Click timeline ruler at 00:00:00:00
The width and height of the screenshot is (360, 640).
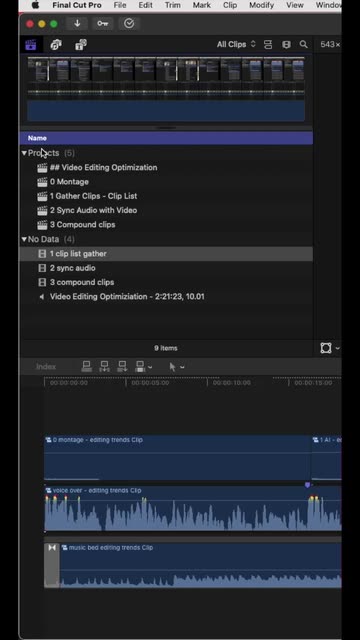coord(68,383)
